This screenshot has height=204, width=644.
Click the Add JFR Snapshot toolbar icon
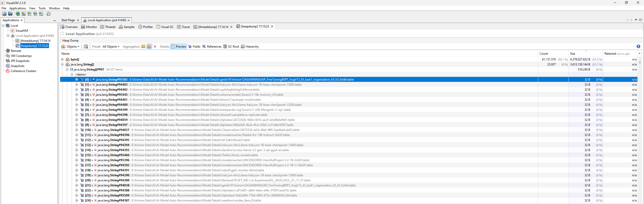(x=35, y=14)
